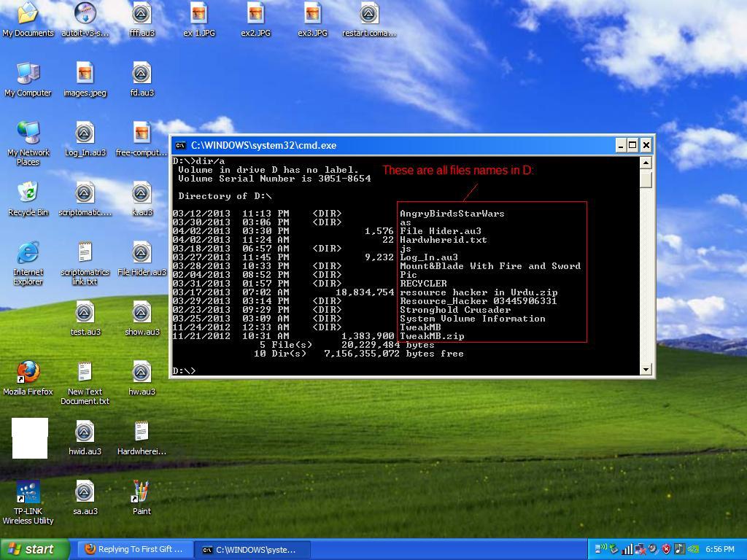The image size is (747, 560).
Task: Select the New Text Document.txt icon
Action: [85, 383]
